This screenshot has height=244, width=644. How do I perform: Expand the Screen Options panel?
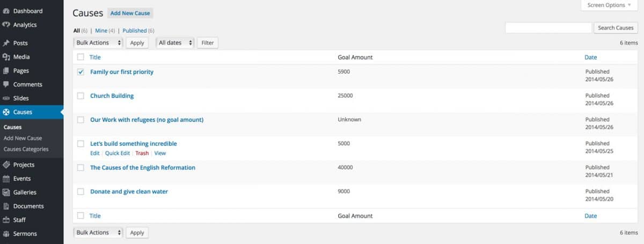pos(609,5)
